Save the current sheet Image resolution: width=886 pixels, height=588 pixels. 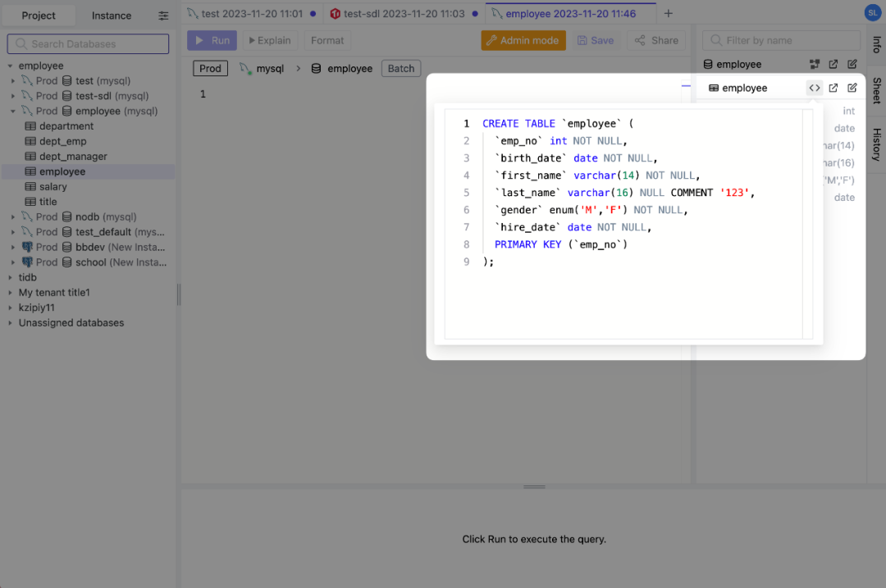pos(596,41)
